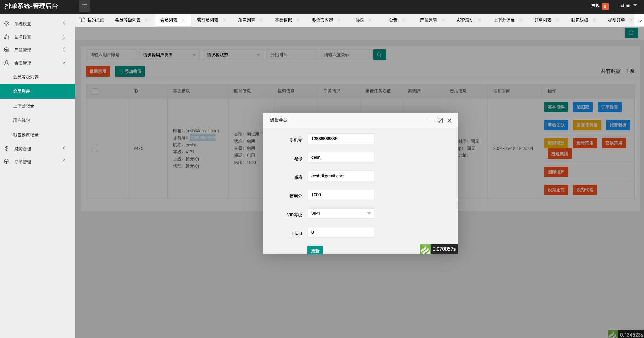This screenshot has height=338, width=644.
Task: Click the 删除用户 button
Action: click(556, 172)
